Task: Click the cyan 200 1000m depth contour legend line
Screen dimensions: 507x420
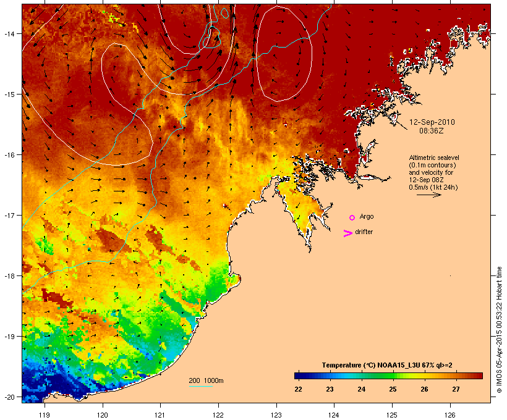Action: pyautogui.click(x=201, y=386)
